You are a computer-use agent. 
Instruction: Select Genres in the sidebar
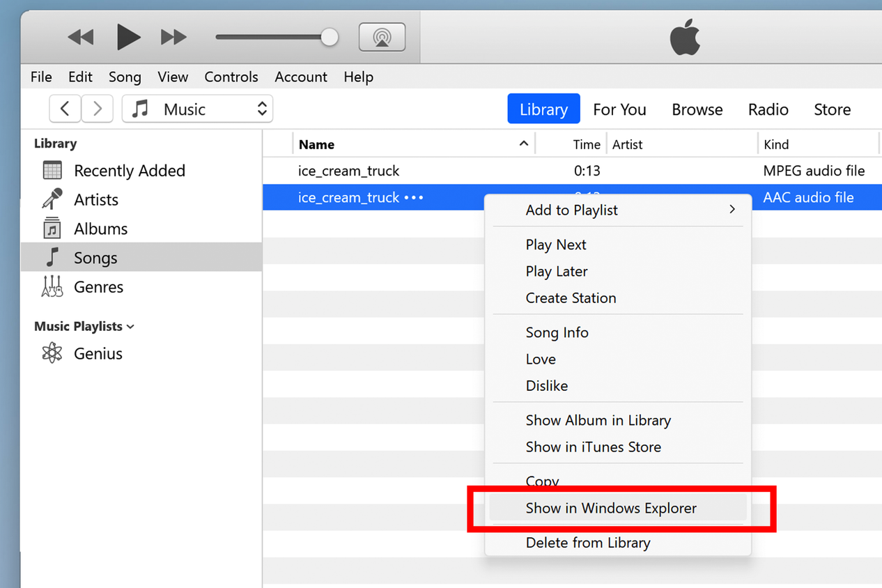tap(98, 287)
